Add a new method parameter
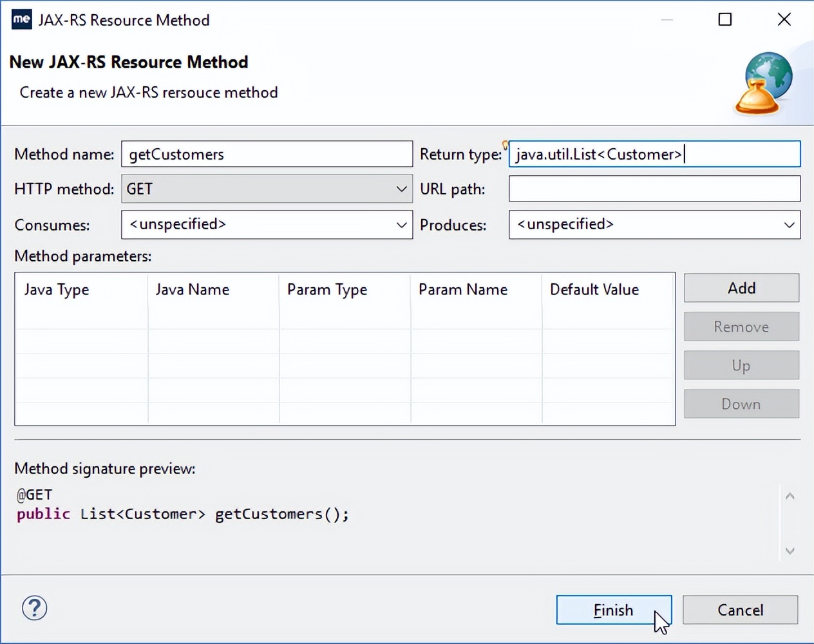 coord(741,288)
